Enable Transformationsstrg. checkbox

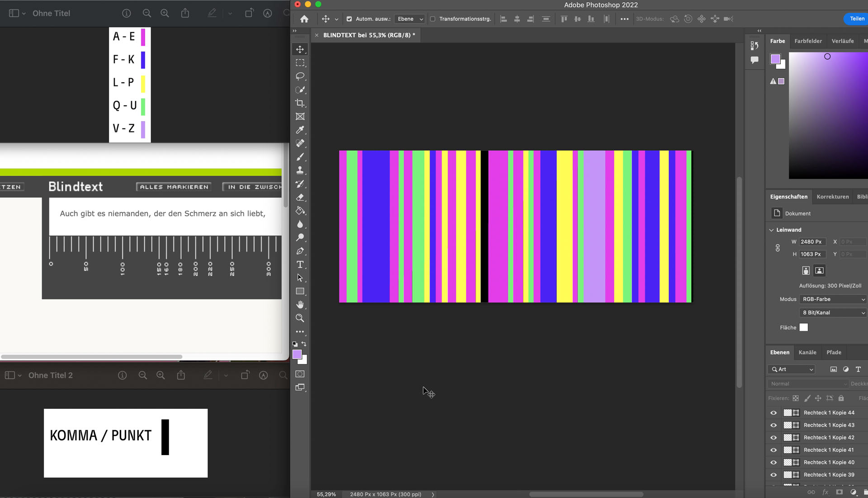click(x=433, y=19)
